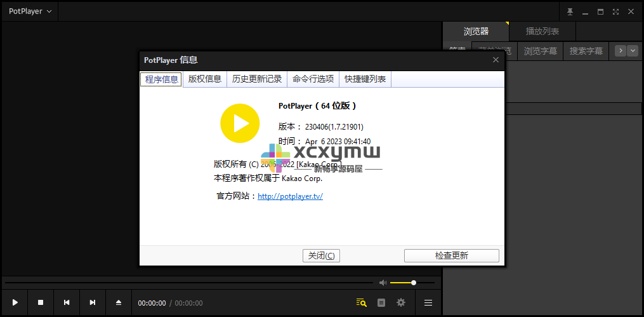Click the Stop button

(x=41, y=302)
